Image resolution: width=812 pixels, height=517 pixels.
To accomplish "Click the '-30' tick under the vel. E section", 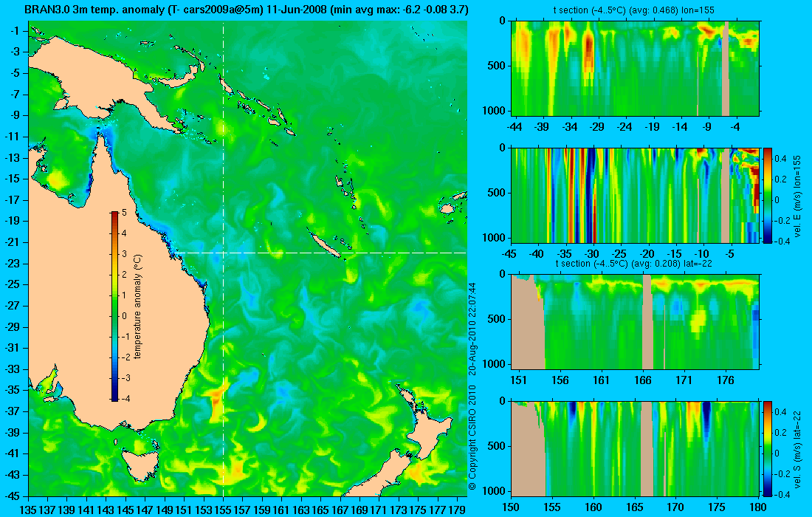I will (x=592, y=254).
